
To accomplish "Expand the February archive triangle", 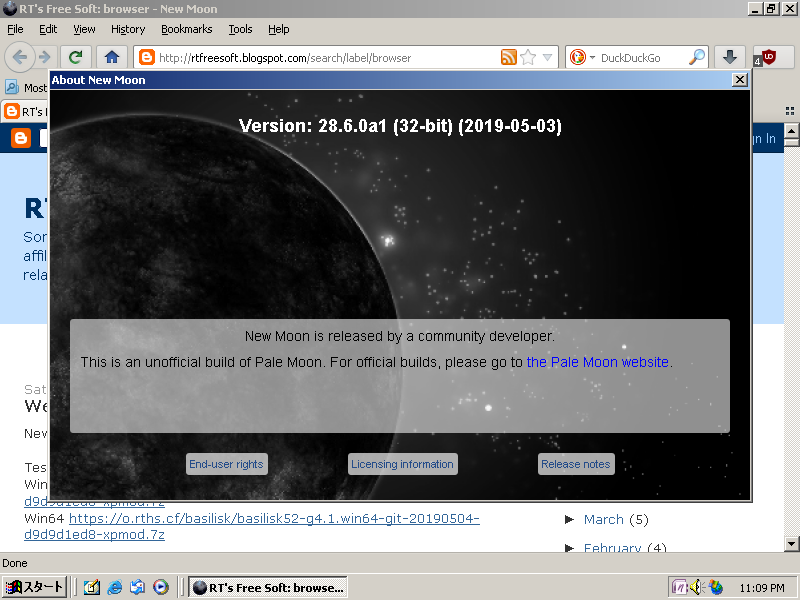I will coord(569,547).
